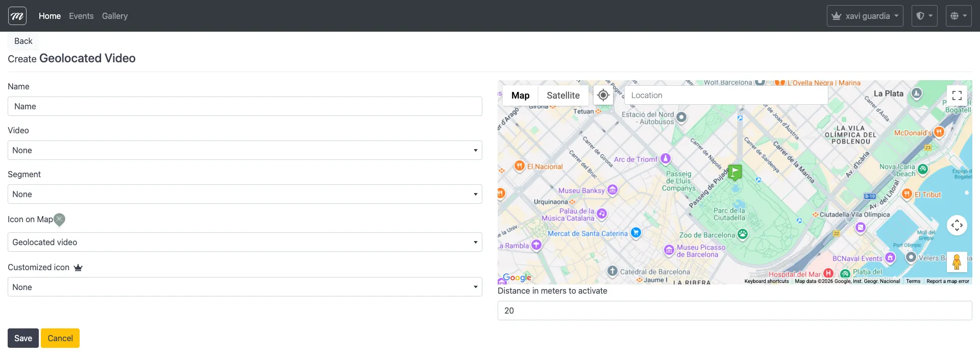The height and width of the screenshot is (357, 980).
Task: Click the Street View pegman
Action: (x=957, y=262)
